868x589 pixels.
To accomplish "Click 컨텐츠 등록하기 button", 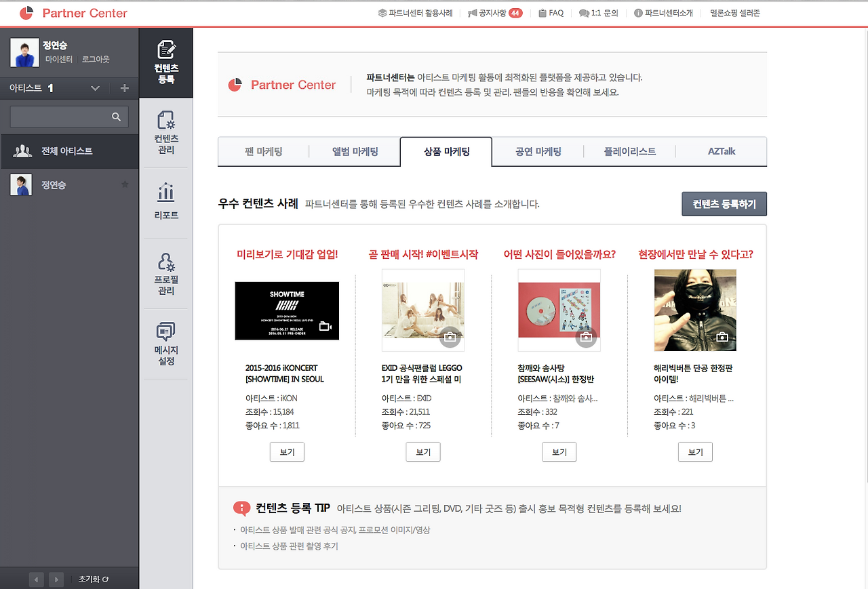I will (724, 204).
